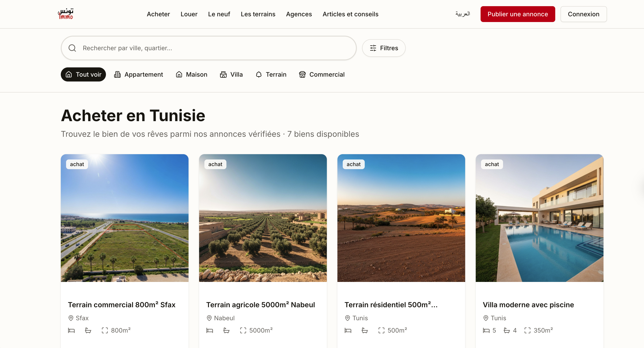This screenshot has width=644, height=348.
Task: Select the Maison category chip
Action: 191,74
